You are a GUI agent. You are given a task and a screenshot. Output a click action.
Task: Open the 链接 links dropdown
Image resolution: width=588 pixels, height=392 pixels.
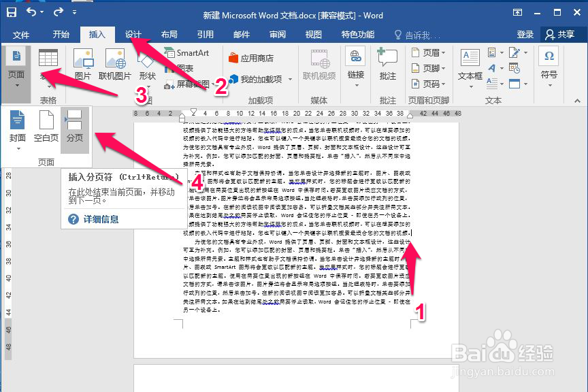point(355,67)
